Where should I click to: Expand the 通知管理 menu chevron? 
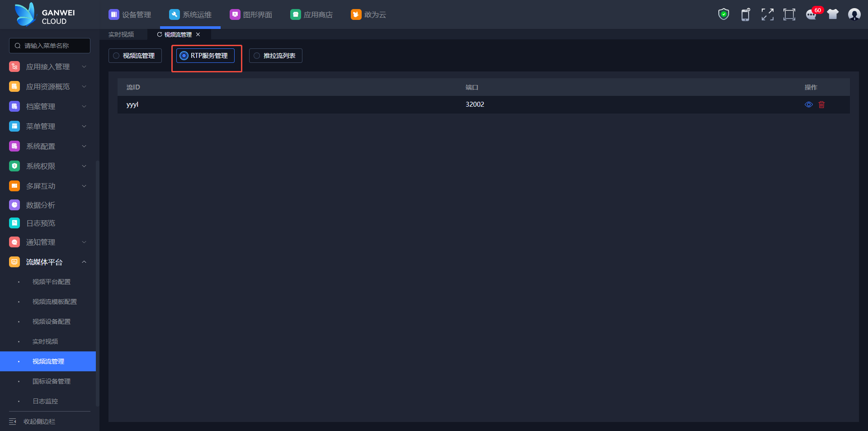(x=84, y=242)
